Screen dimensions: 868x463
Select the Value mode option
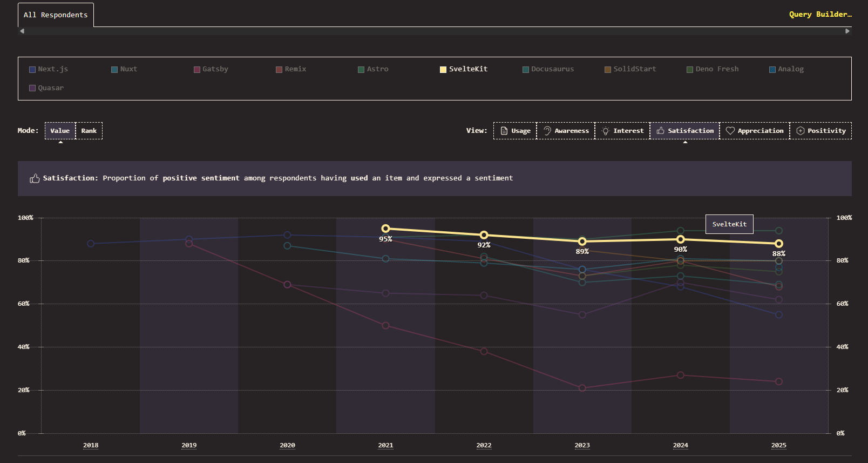point(60,131)
